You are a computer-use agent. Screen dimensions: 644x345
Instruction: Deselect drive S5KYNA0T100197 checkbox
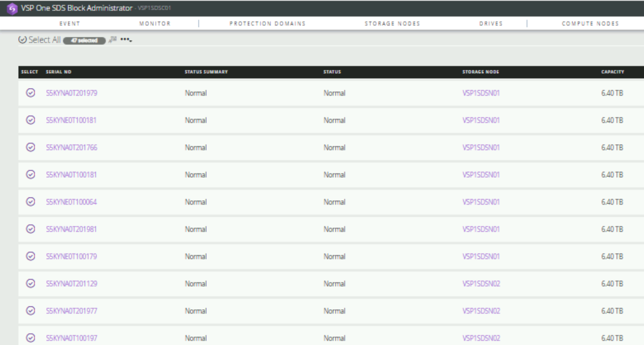pos(31,338)
